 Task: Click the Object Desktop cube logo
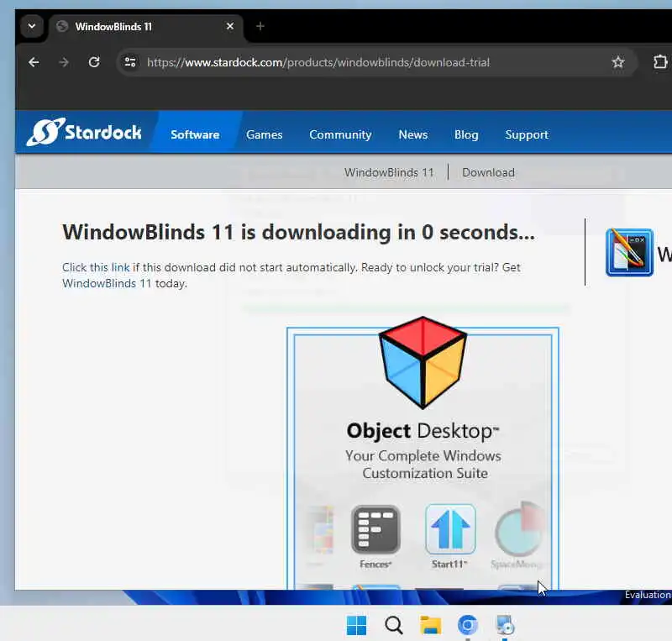tap(423, 363)
